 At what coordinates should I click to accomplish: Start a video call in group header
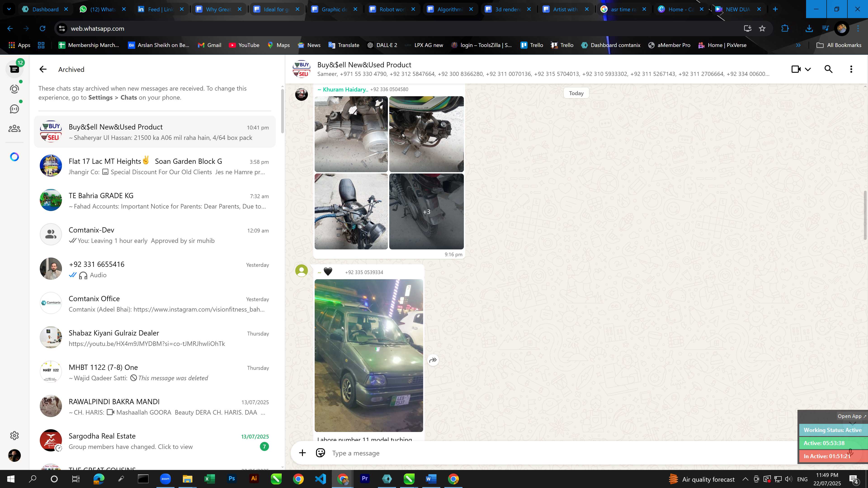(796, 69)
